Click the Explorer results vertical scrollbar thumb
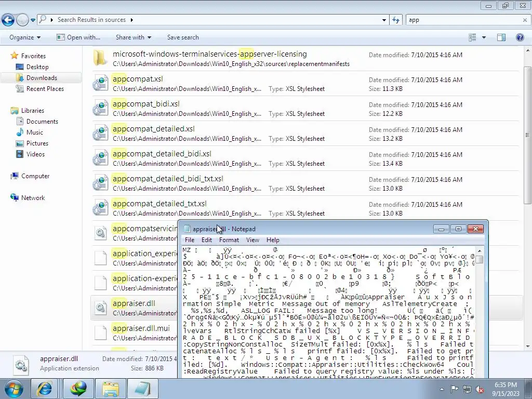 [527, 135]
